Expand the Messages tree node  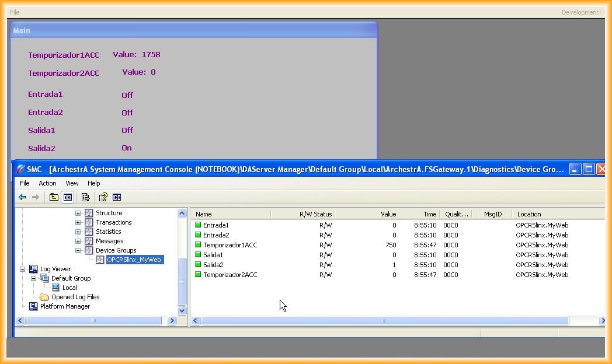pos(78,241)
